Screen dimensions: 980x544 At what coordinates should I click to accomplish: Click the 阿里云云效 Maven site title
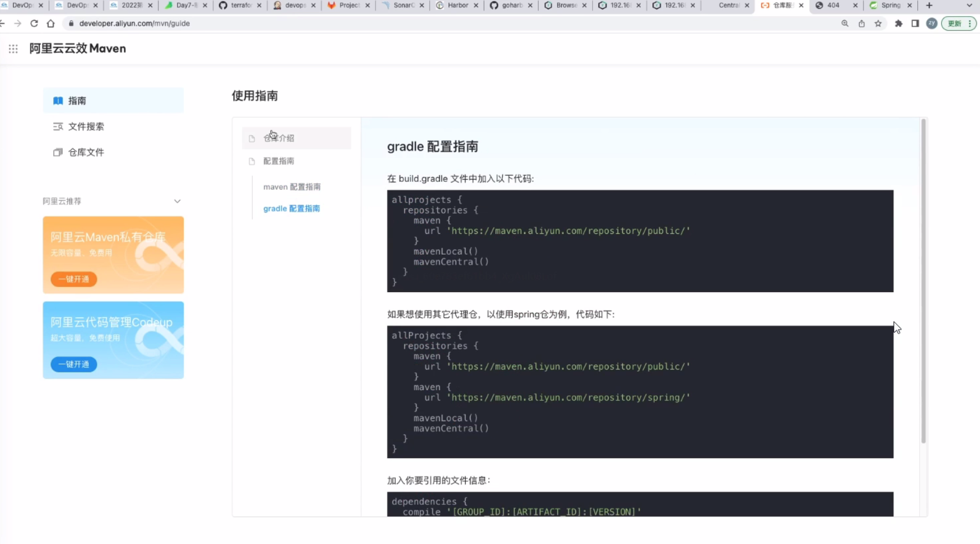[78, 49]
